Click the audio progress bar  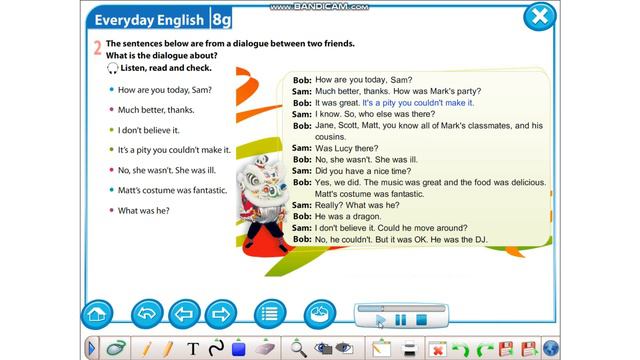tap(401, 309)
